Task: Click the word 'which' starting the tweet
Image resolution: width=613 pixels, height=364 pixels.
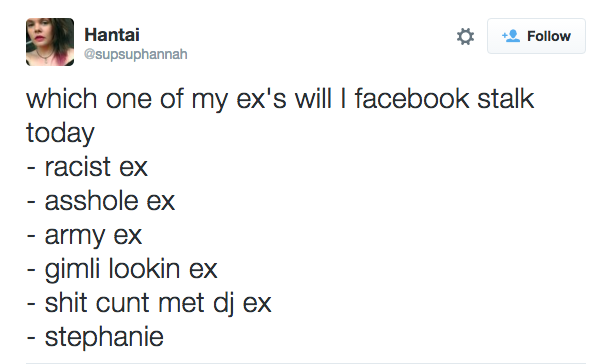Action: click(x=62, y=98)
